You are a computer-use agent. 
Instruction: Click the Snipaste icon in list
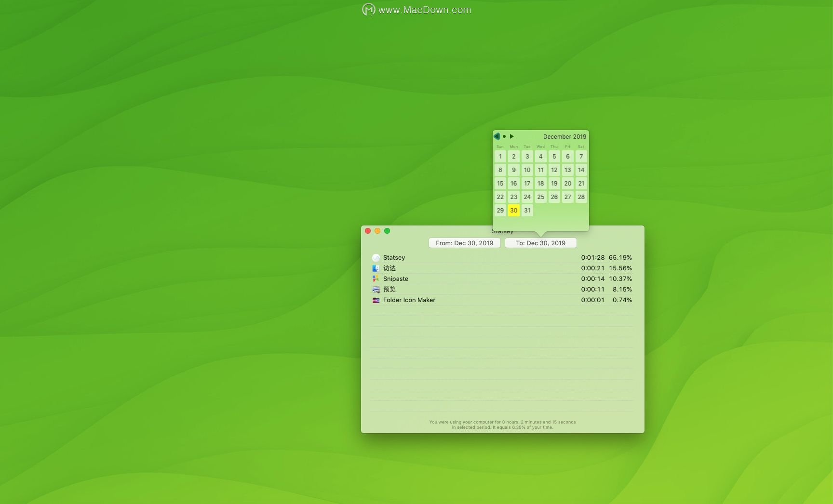[376, 279]
